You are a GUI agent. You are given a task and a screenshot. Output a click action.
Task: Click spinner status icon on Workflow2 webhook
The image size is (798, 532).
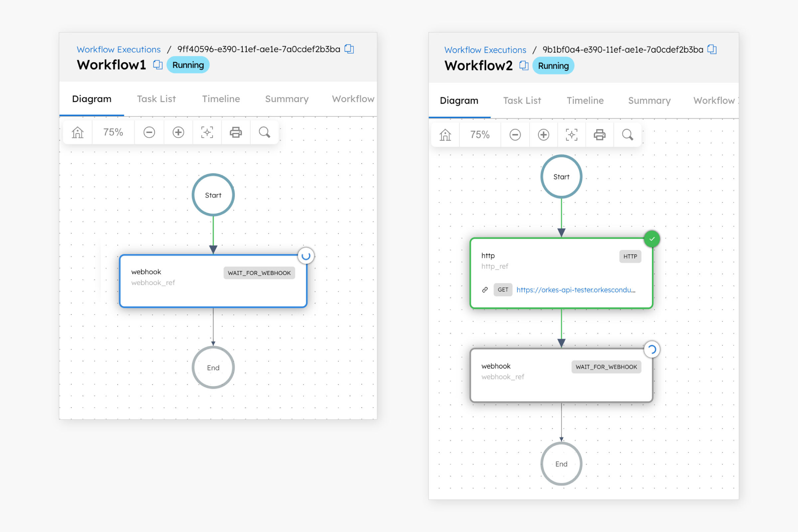652,349
